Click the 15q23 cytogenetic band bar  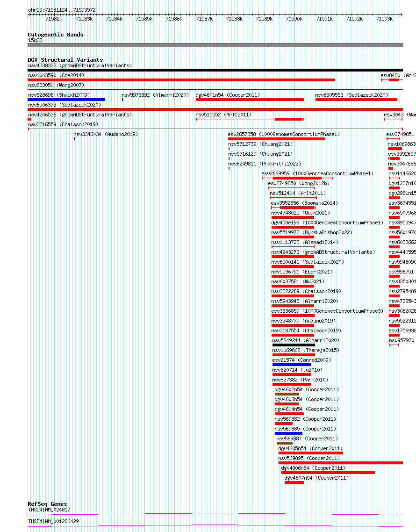215,45
